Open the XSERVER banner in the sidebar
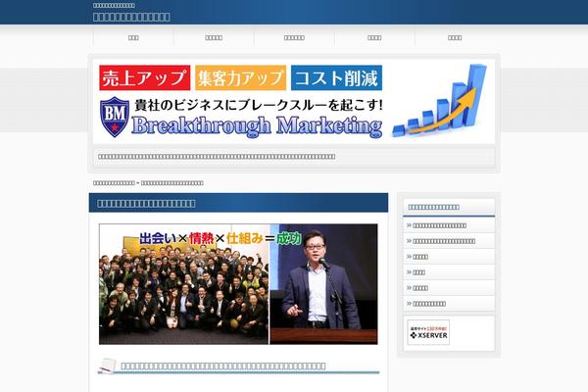 (428, 332)
